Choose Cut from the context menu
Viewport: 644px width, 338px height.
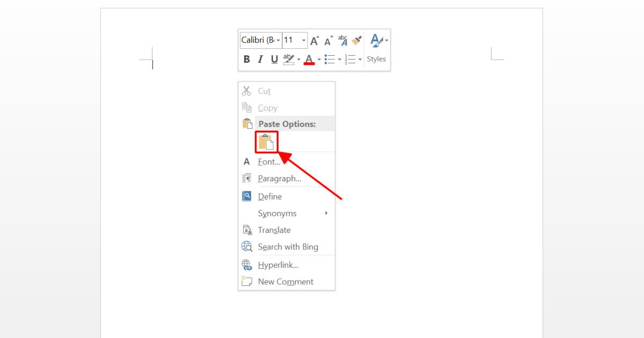click(x=287, y=91)
